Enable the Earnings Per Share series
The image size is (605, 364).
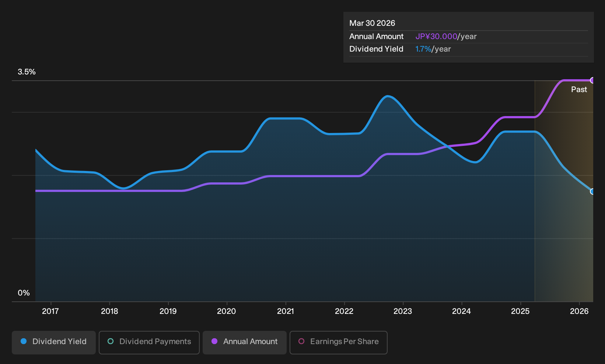pyautogui.click(x=339, y=342)
